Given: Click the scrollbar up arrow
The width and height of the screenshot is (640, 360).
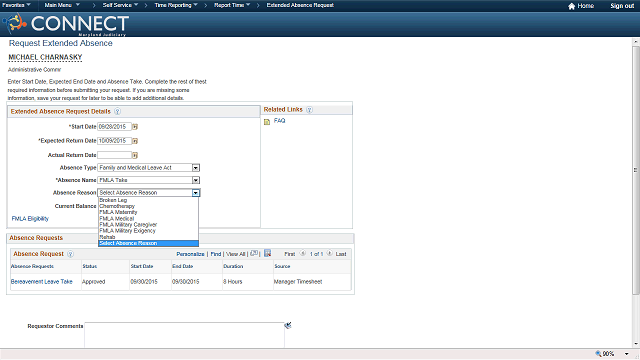Looking at the screenshot, I should point(636,42).
